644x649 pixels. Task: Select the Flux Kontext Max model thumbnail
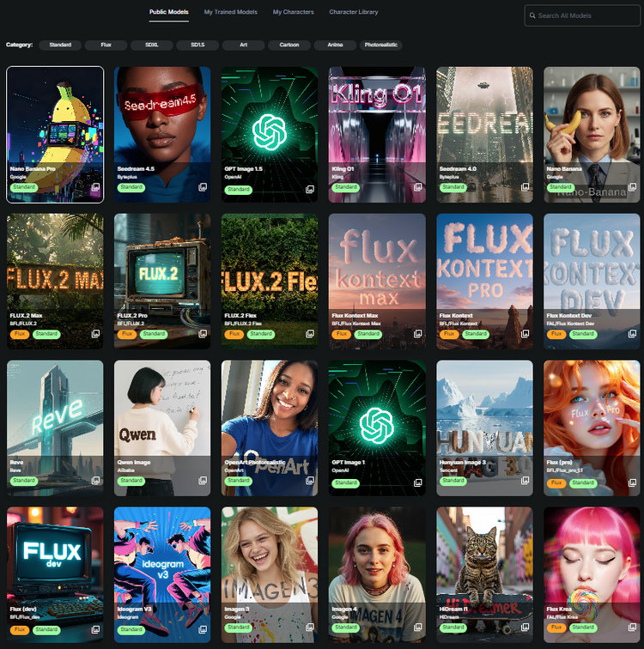[x=377, y=266]
